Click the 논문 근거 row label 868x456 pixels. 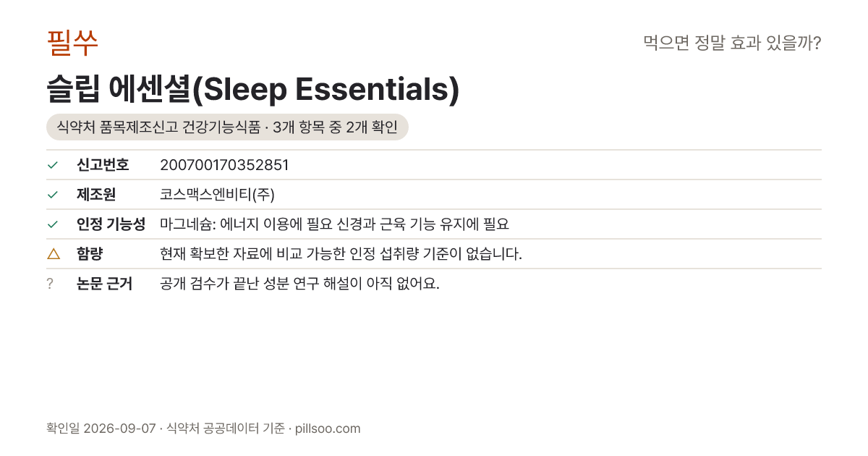point(104,284)
